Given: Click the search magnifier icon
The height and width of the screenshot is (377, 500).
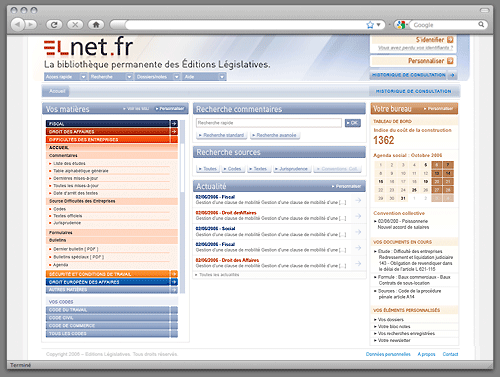Looking at the screenshot, I should click(481, 24).
